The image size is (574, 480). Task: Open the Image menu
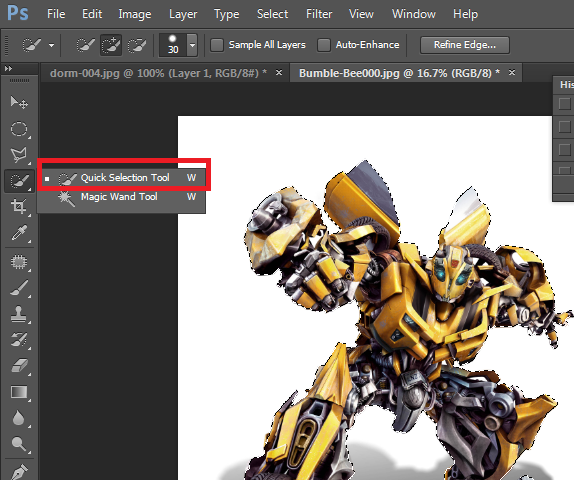tap(135, 14)
